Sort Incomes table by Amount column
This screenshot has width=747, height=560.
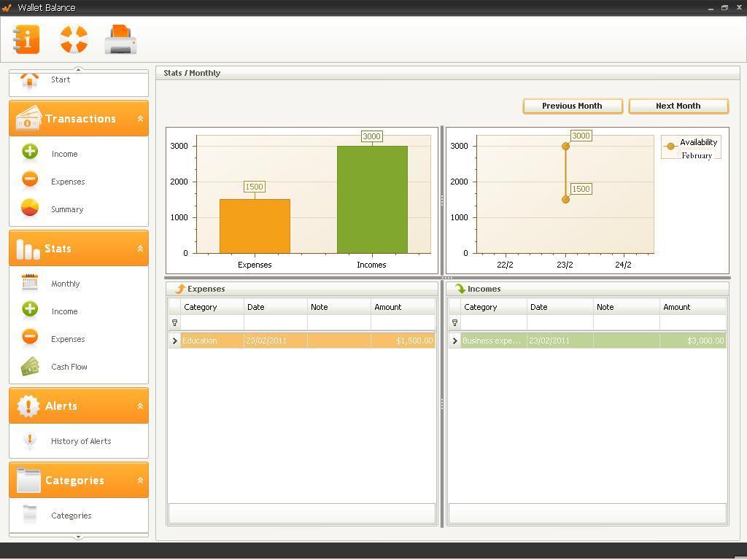pos(692,307)
